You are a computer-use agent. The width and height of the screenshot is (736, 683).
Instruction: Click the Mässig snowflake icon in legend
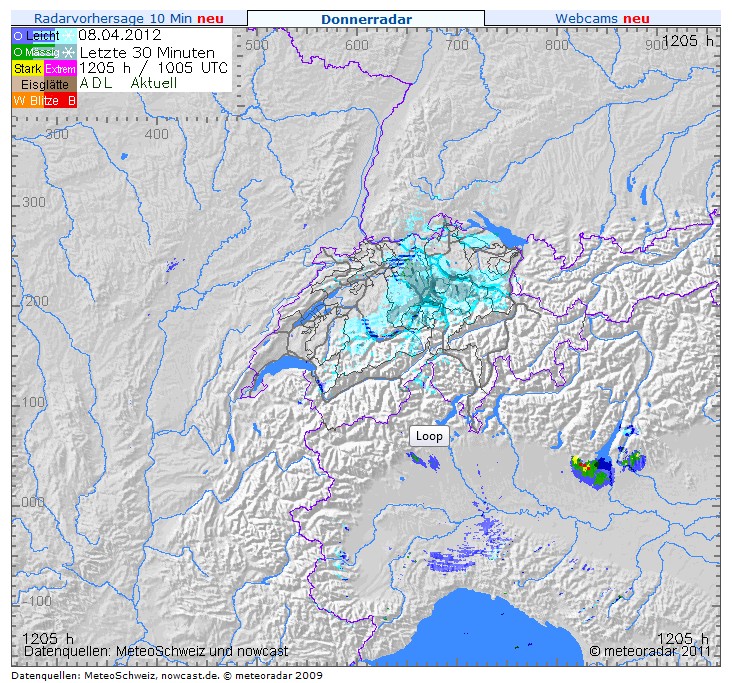[x=69, y=52]
